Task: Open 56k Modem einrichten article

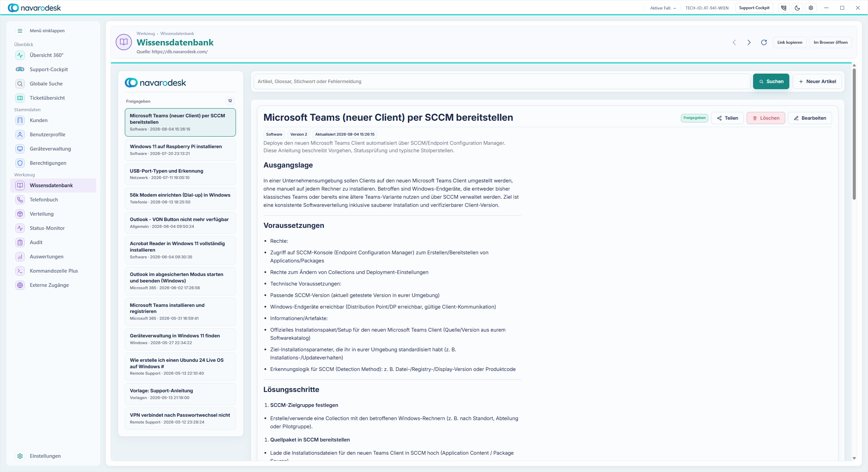Action: click(180, 198)
